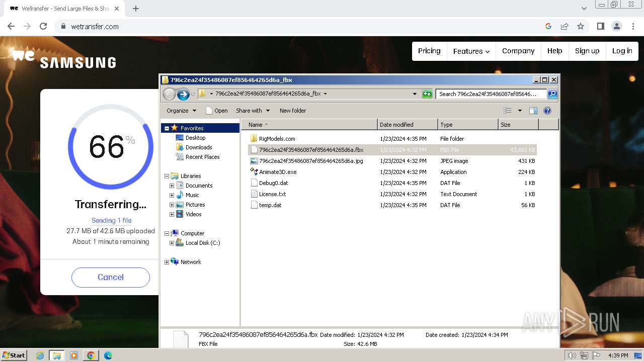The width and height of the screenshot is (644, 362).
Task: Open recent locations dropdown beside forward arrow
Action: (x=193, y=94)
